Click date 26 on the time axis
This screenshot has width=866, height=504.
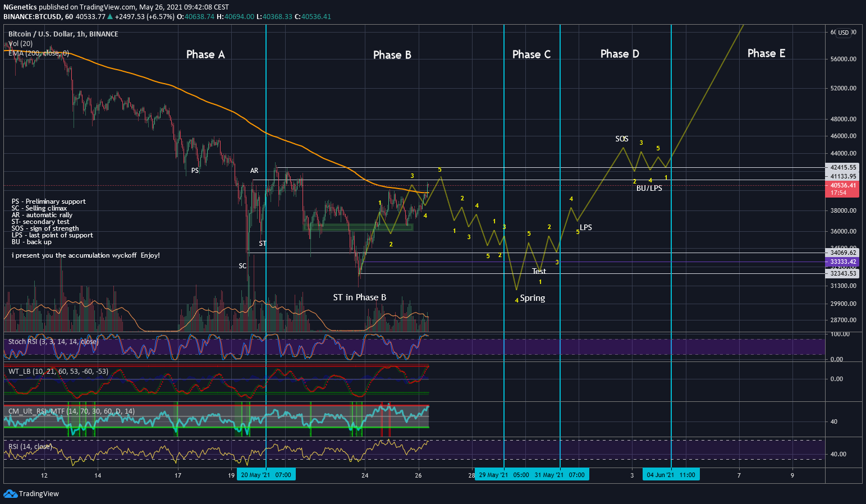pos(419,475)
